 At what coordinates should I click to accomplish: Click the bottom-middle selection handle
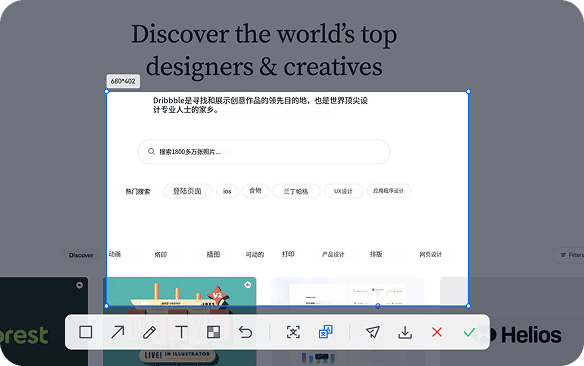(378, 306)
